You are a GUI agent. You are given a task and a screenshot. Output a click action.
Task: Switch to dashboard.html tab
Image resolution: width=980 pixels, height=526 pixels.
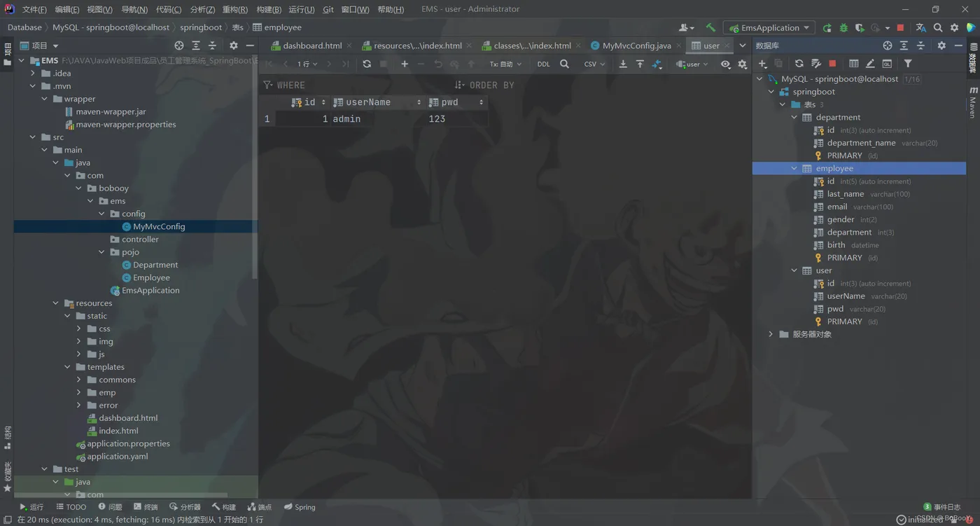[x=311, y=46]
